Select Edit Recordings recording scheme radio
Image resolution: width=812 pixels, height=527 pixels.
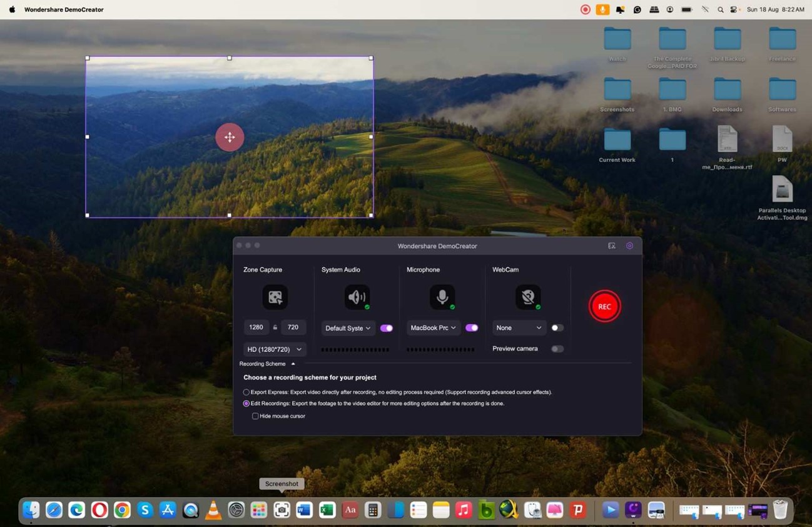pos(246,403)
